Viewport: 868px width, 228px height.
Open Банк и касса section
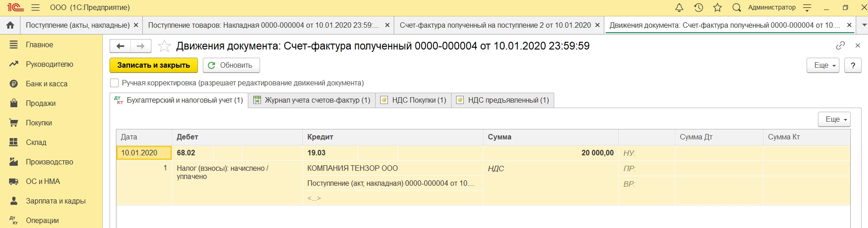pyautogui.click(x=46, y=84)
